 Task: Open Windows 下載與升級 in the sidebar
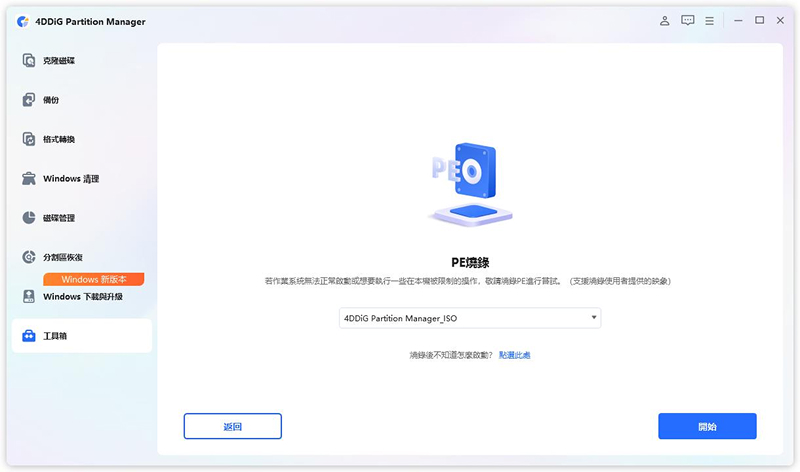pos(82,296)
